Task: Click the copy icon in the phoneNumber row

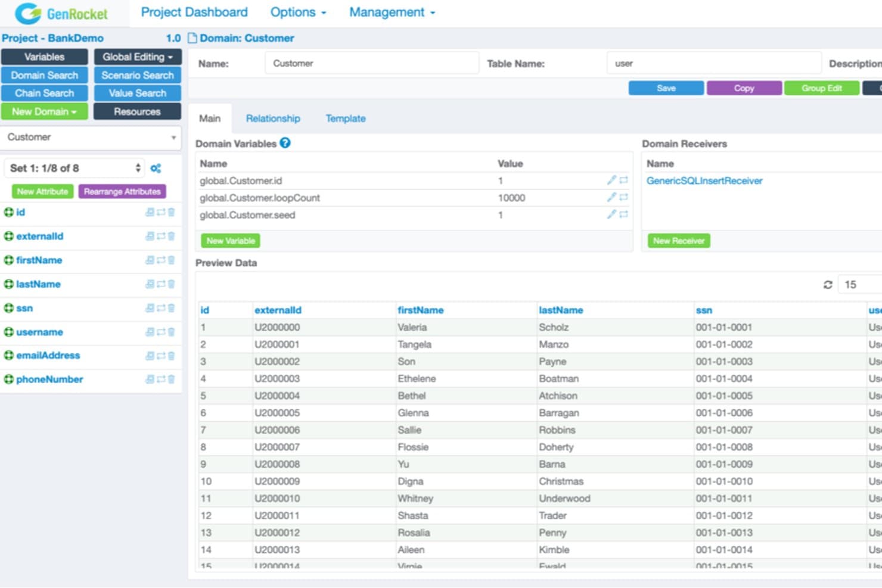Action: pyautogui.click(x=150, y=379)
